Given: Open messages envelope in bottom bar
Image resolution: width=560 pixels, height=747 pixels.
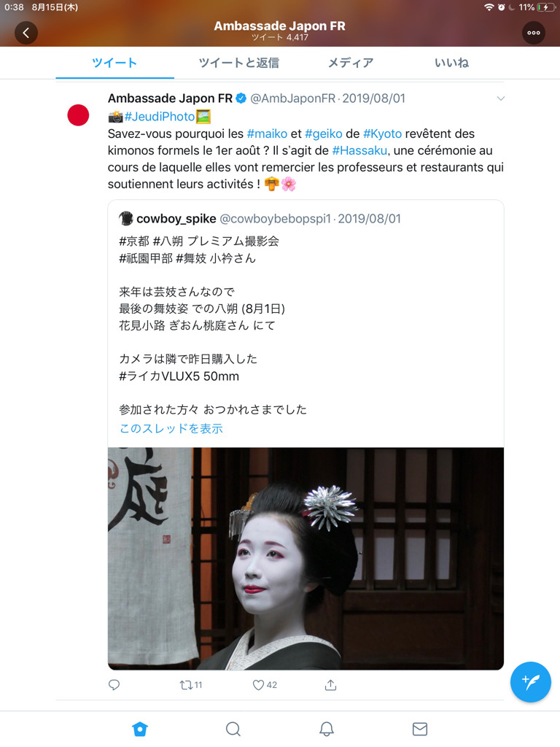Looking at the screenshot, I should click(x=420, y=729).
